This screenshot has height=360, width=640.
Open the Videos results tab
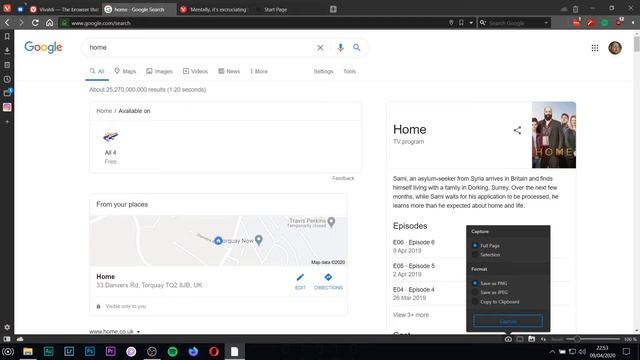point(195,71)
